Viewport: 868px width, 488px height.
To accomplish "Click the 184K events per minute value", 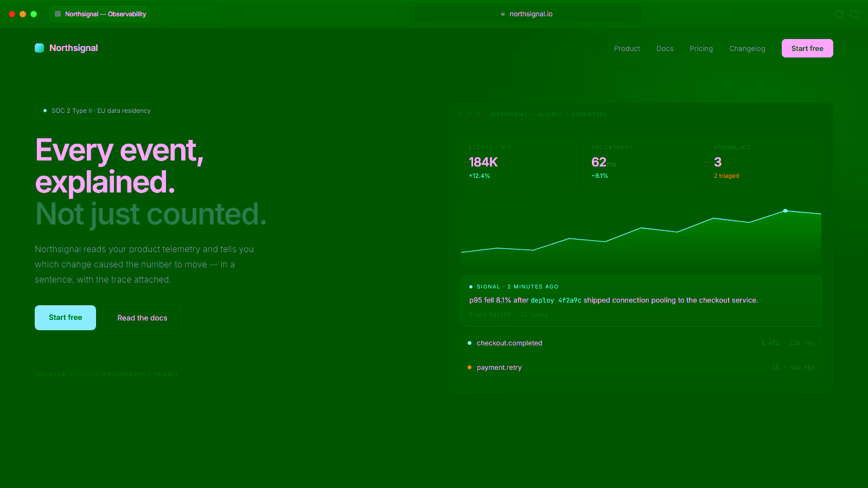I will (483, 162).
